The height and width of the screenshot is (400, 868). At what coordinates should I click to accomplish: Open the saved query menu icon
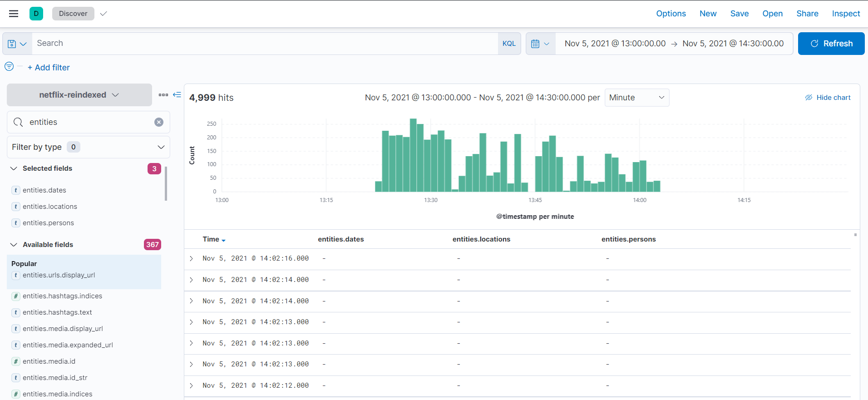click(17, 44)
